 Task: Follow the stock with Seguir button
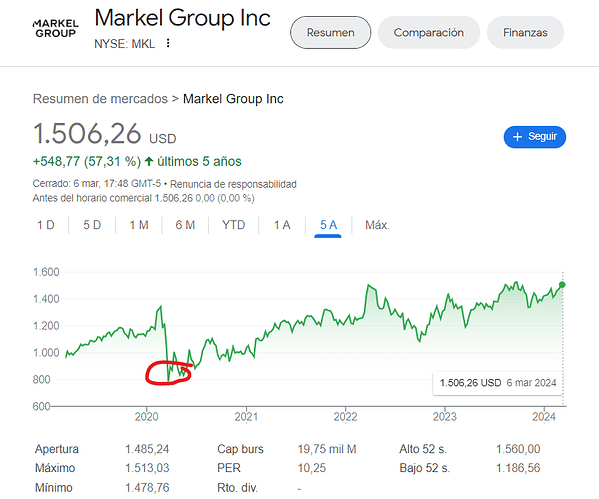click(535, 137)
